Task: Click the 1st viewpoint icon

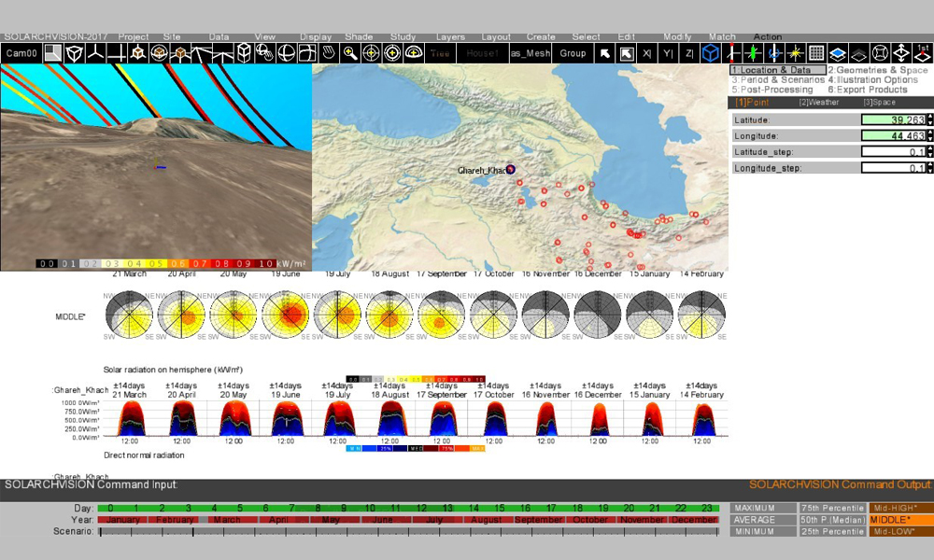Action: [923, 53]
